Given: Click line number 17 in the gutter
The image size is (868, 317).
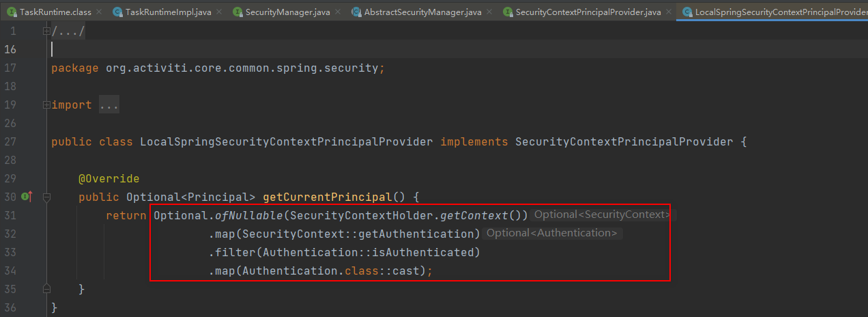Looking at the screenshot, I should tap(10, 68).
